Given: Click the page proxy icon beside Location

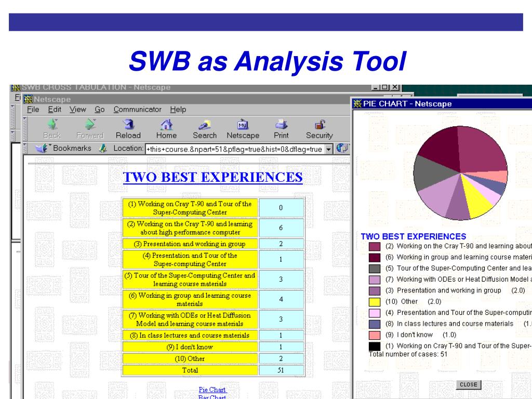Looking at the screenshot, I should pos(103,148).
